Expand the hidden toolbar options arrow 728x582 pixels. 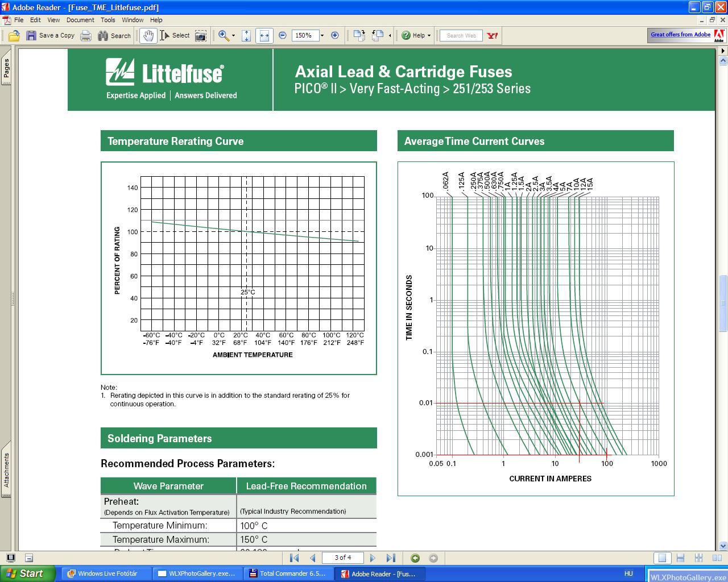coord(390,36)
